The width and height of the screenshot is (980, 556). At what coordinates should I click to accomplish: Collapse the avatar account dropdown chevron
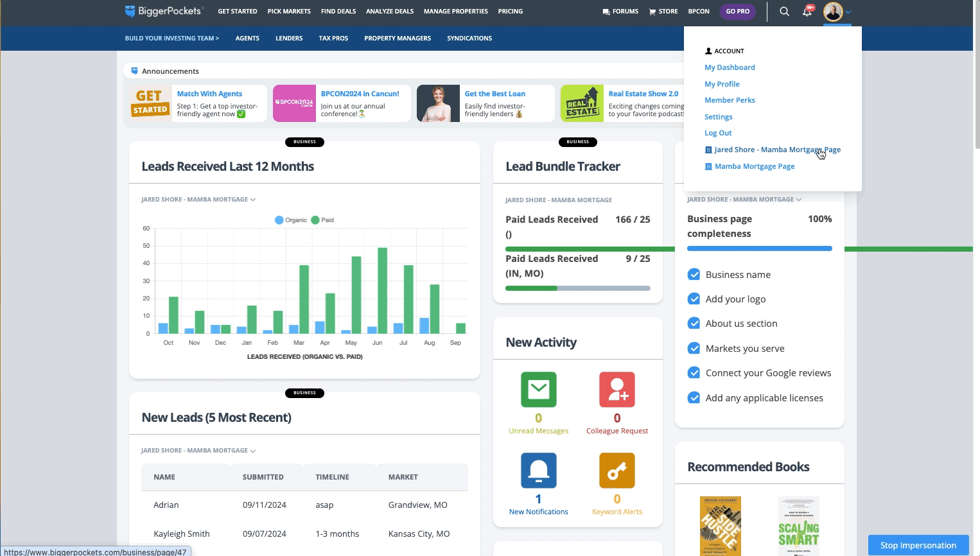pyautogui.click(x=849, y=12)
